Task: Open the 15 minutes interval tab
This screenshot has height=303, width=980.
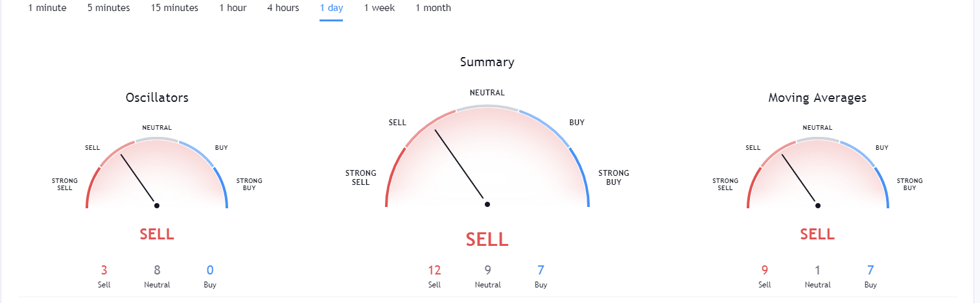Action: pos(174,8)
